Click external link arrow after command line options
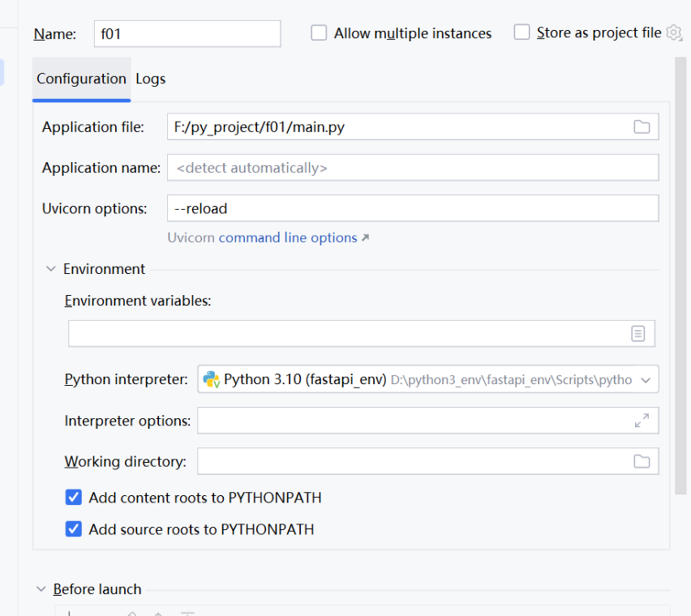The width and height of the screenshot is (691, 616). coord(365,238)
